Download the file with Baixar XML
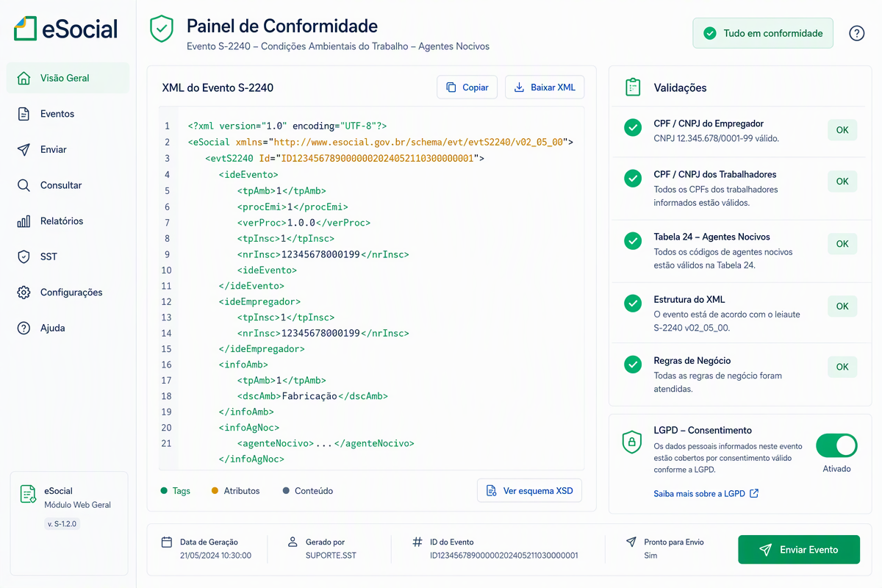882x588 pixels. (545, 87)
